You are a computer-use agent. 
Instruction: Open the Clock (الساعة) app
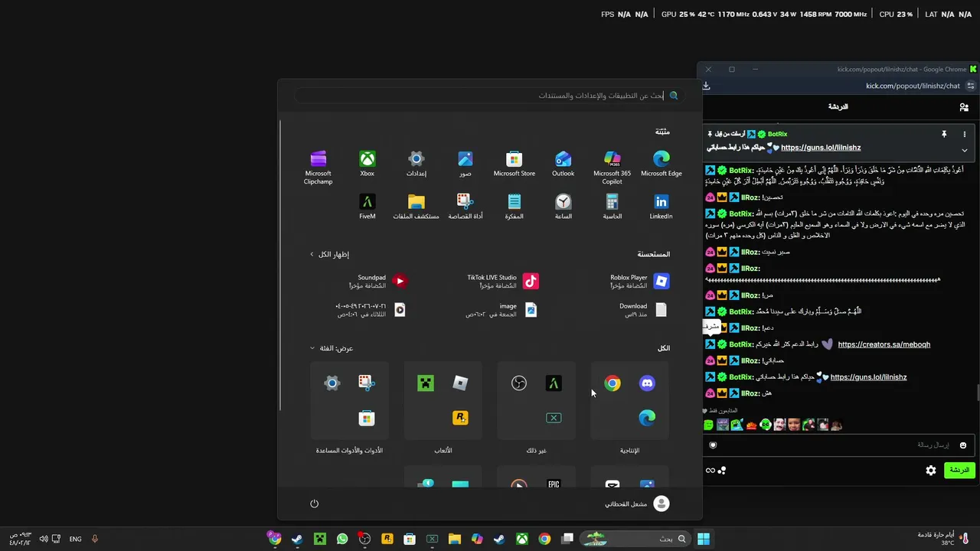coord(563,207)
